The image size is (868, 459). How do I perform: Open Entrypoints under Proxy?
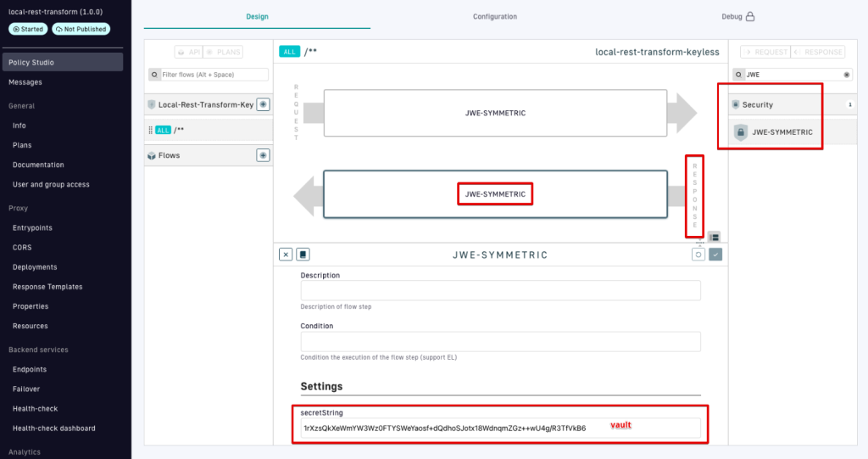coord(33,228)
